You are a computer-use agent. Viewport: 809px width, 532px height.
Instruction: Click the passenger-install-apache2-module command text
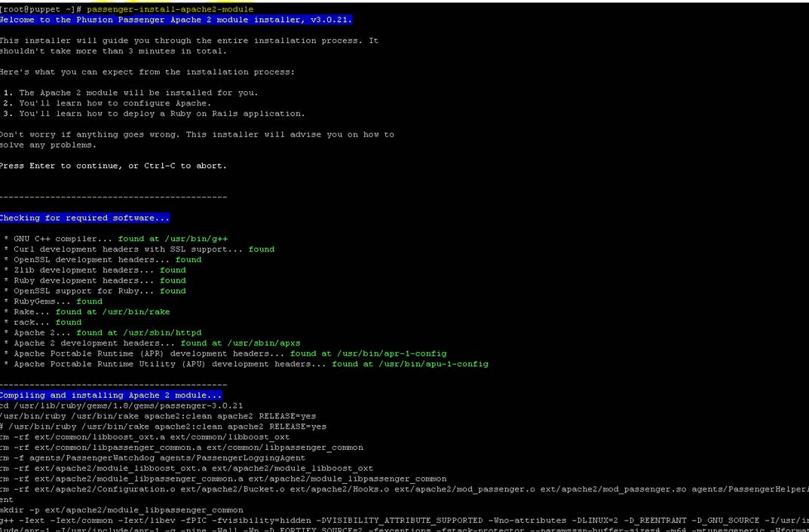coord(170,9)
